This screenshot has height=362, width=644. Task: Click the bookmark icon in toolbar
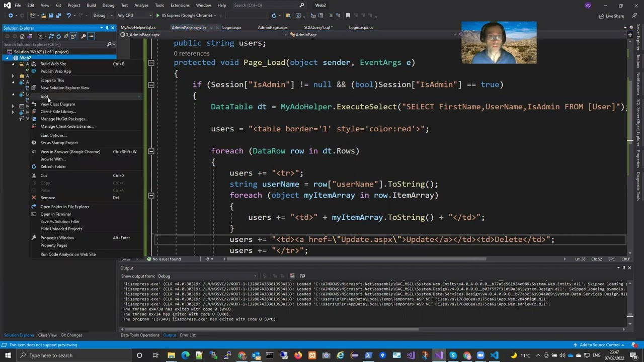click(348, 16)
